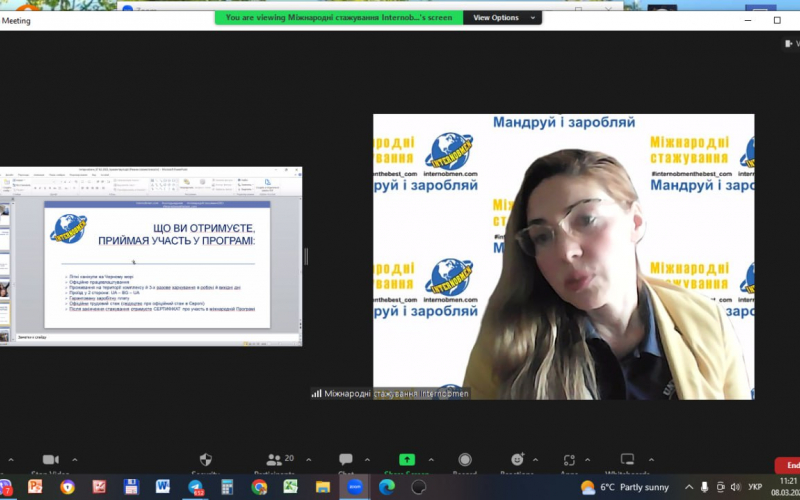The height and width of the screenshot is (500, 800).
Task: Expand the Reactions options arrow
Action: coord(535,460)
